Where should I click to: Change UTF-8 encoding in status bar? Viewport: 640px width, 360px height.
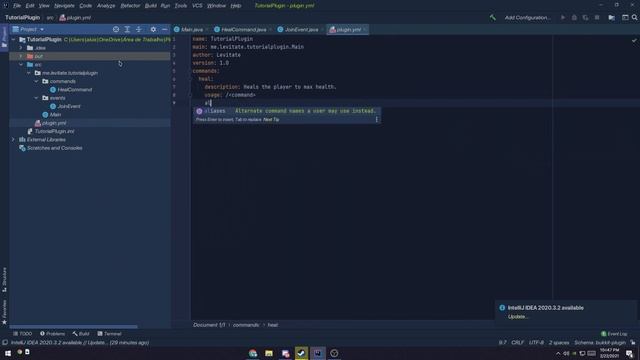tap(536, 343)
